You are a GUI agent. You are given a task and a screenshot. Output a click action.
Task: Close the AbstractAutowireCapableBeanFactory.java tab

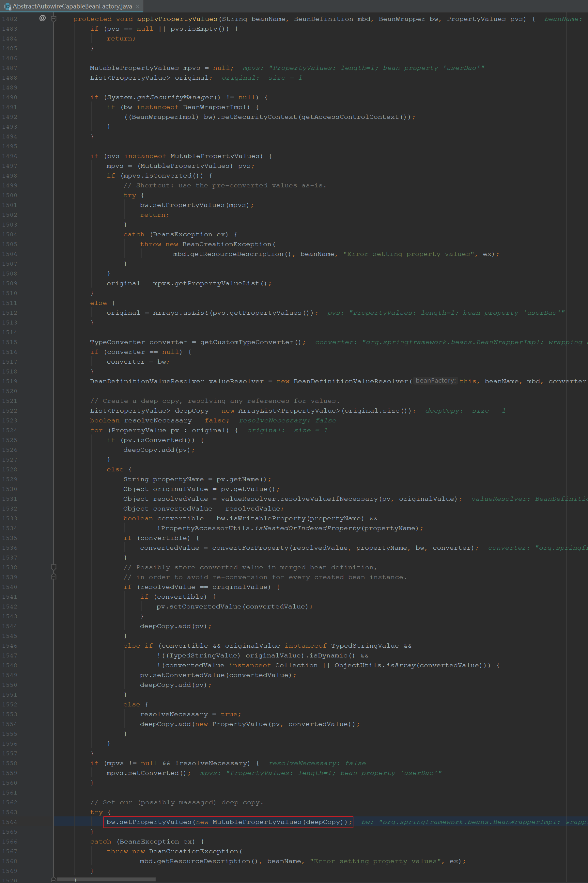click(138, 7)
